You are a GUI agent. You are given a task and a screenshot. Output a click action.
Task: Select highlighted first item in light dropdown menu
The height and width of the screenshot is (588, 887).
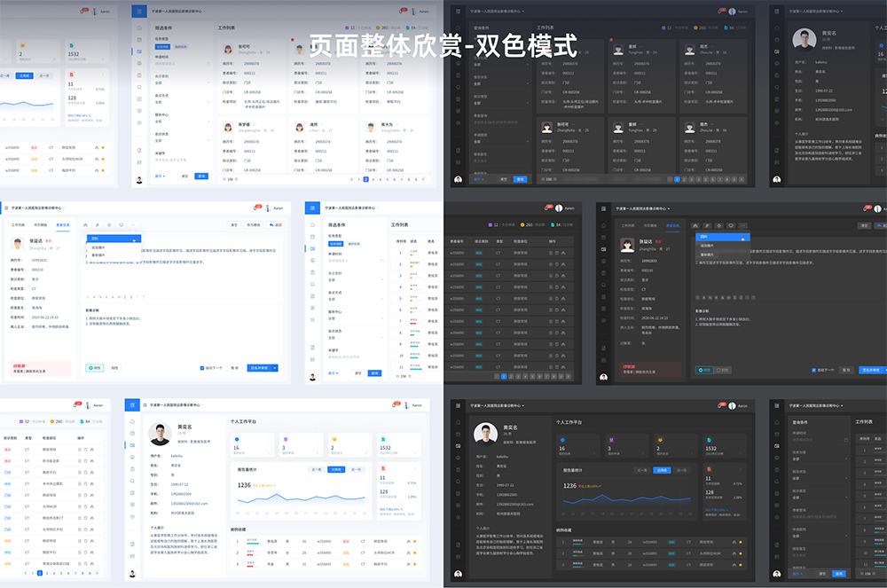point(111,239)
